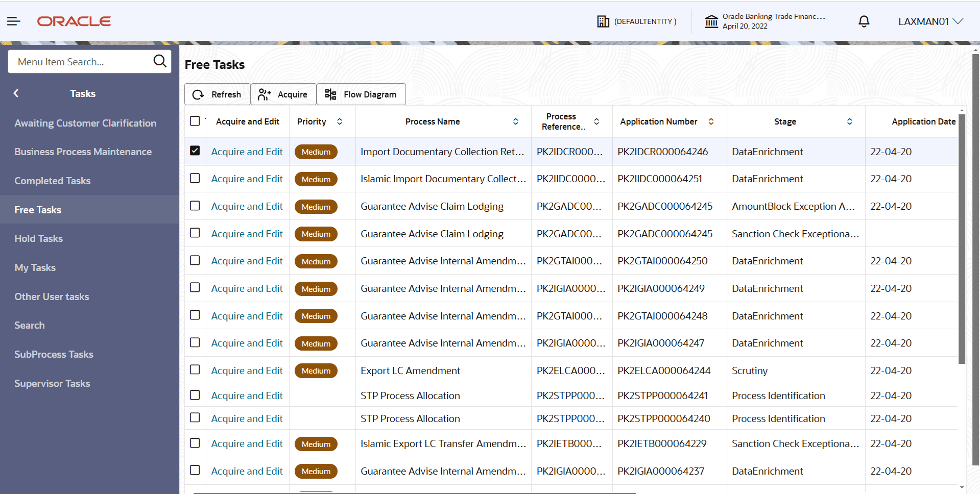Open Hold Tasks in the sidebar
This screenshot has width=980, height=494.
tap(39, 238)
